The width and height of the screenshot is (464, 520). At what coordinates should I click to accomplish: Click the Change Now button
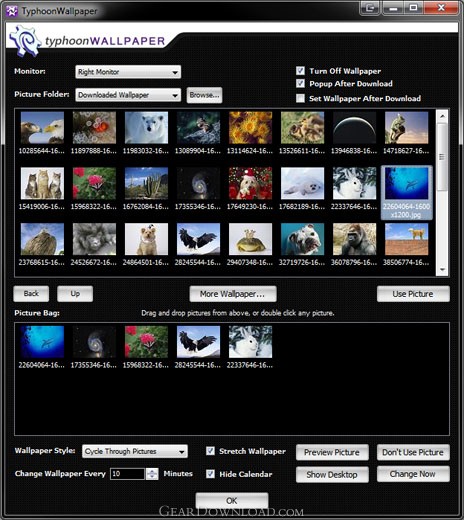click(x=413, y=474)
